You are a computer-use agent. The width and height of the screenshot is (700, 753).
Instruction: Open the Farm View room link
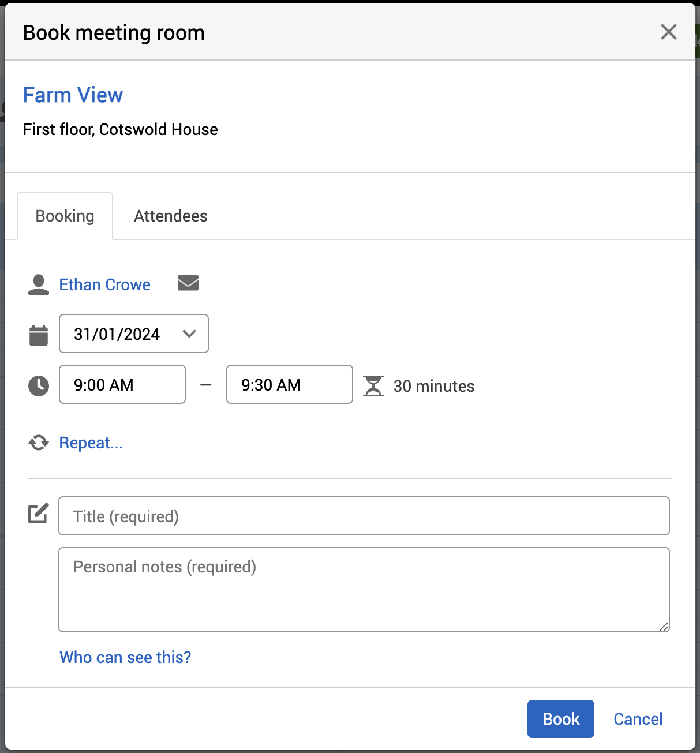point(73,95)
